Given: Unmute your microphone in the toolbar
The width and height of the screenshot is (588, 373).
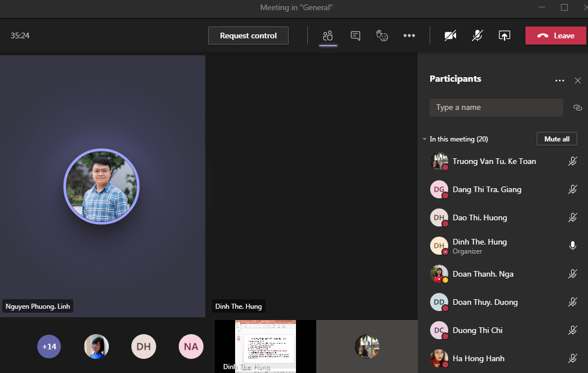Looking at the screenshot, I should [477, 35].
